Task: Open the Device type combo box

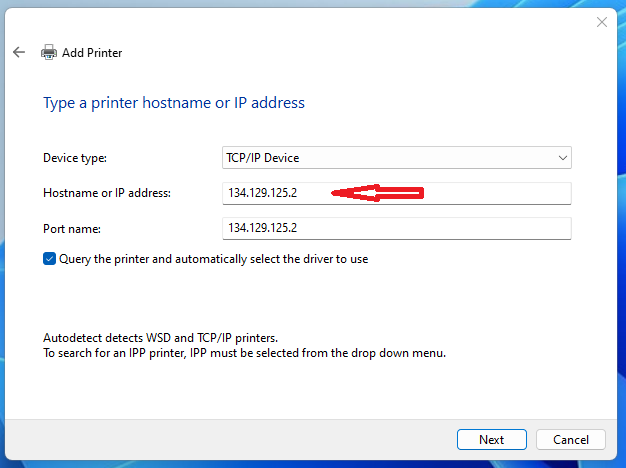Action: click(396, 158)
